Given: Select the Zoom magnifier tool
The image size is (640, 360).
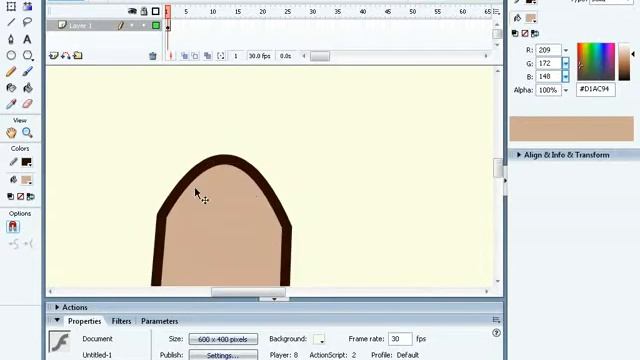Looking at the screenshot, I should [27, 133].
